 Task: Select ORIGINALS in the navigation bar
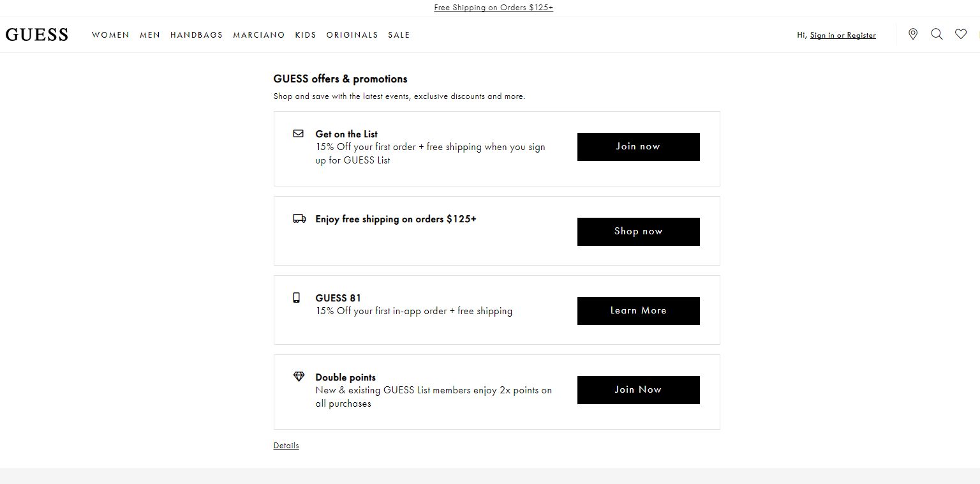pos(352,35)
